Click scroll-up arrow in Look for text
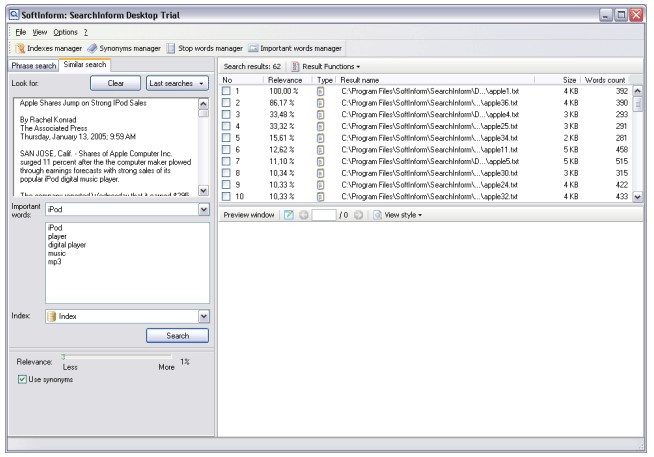Image resolution: width=654 pixels, height=457 pixels. click(203, 104)
